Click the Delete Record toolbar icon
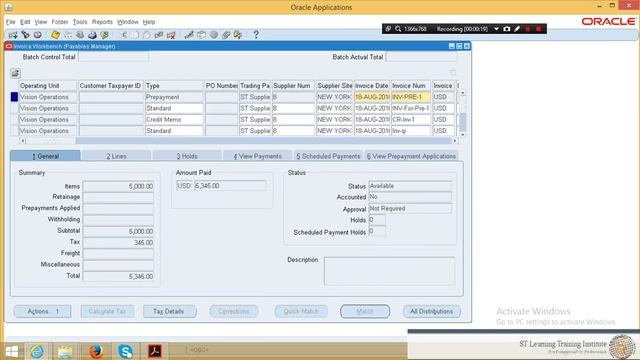Image resolution: width=640 pixels, height=360 pixels. 171,35
